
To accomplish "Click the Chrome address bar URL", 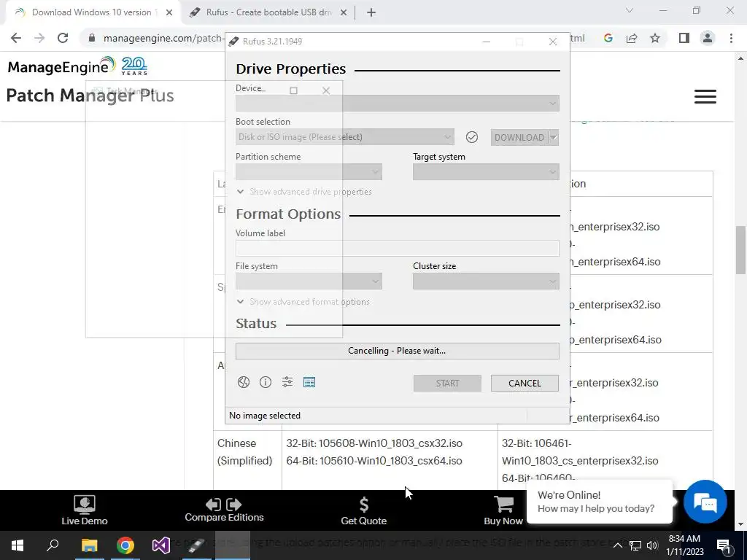I will pos(163,38).
